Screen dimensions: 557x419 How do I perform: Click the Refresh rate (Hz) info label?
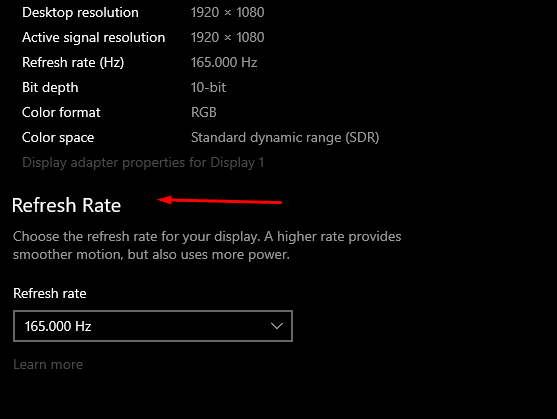tap(73, 62)
